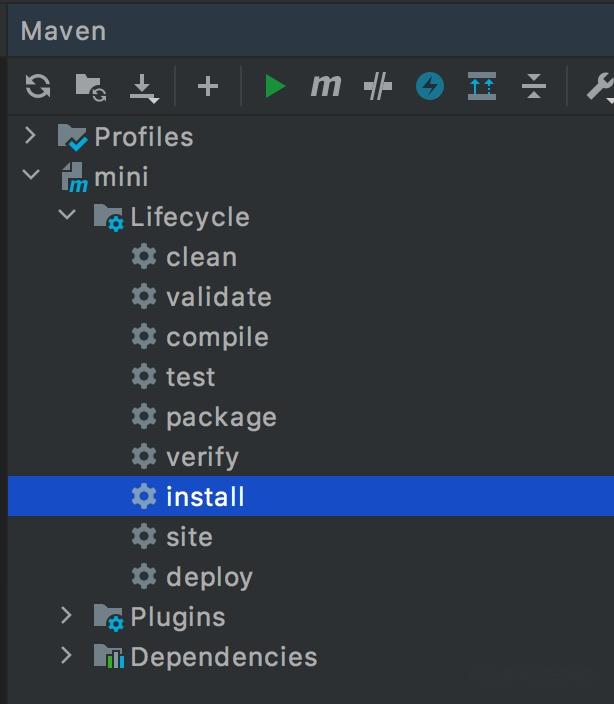This screenshot has width=614, height=704.
Task: Expand the Profiles node
Action: coord(31,136)
